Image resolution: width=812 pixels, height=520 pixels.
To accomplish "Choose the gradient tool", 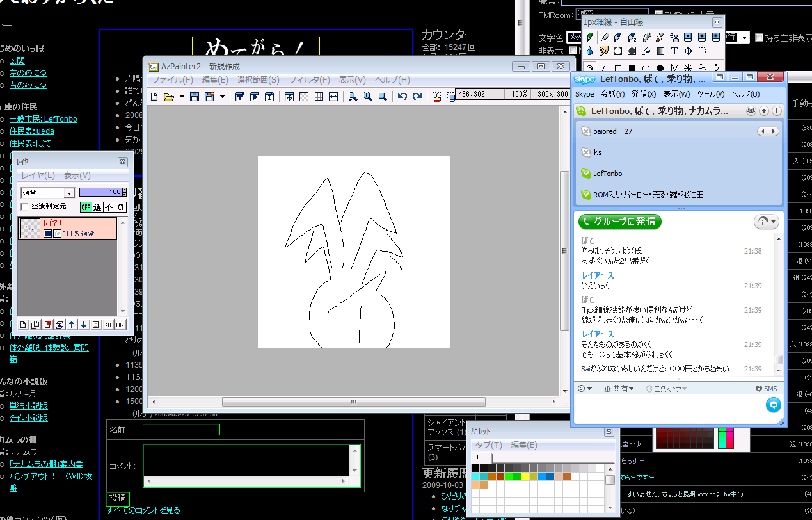I will (660, 51).
